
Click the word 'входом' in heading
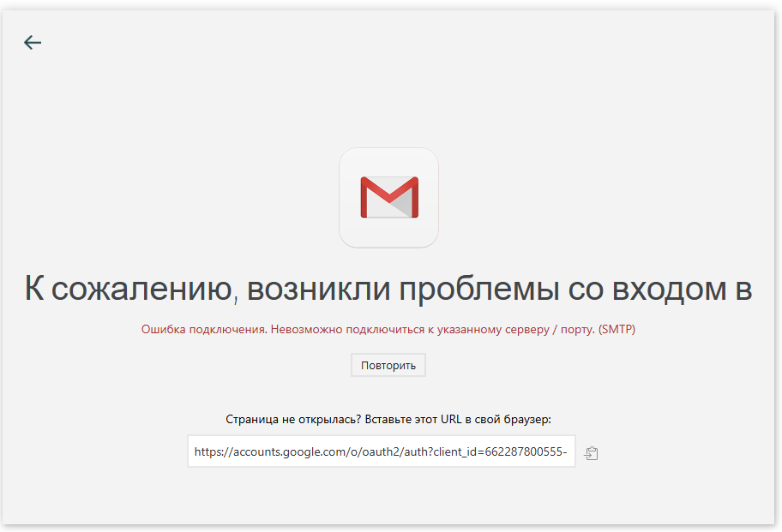[669, 289]
